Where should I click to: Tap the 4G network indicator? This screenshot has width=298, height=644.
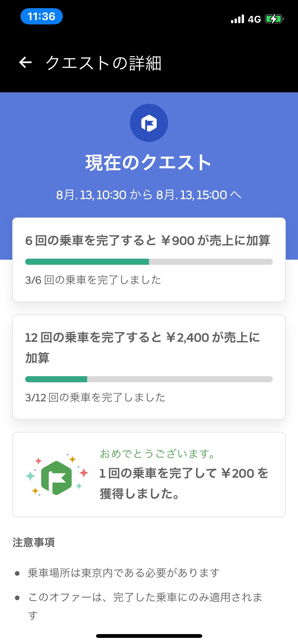pyautogui.click(x=254, y=19)
